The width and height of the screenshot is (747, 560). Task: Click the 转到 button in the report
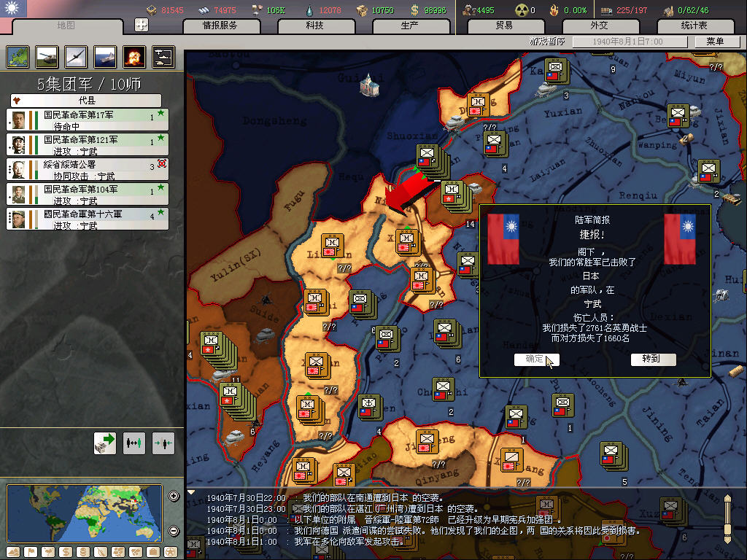[653, 359]
